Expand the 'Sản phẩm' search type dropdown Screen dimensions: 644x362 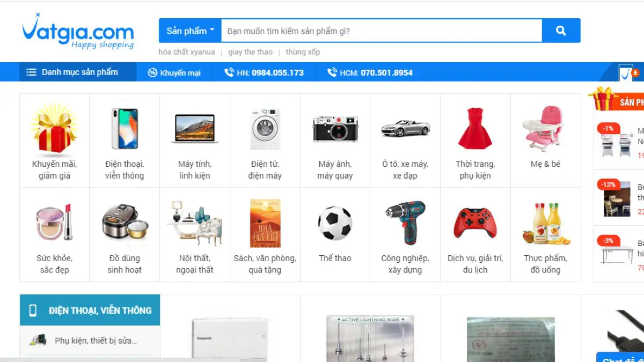point(190,31)
